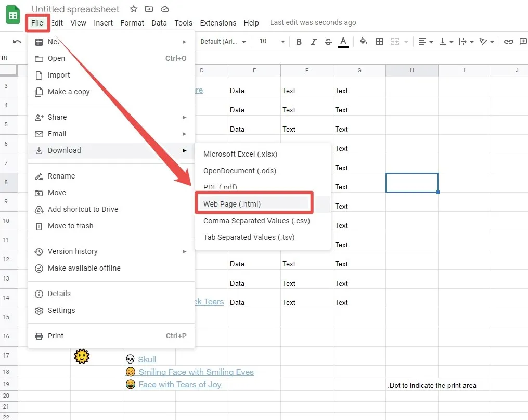Open merge cells options arrow

(x=406, y=42)
